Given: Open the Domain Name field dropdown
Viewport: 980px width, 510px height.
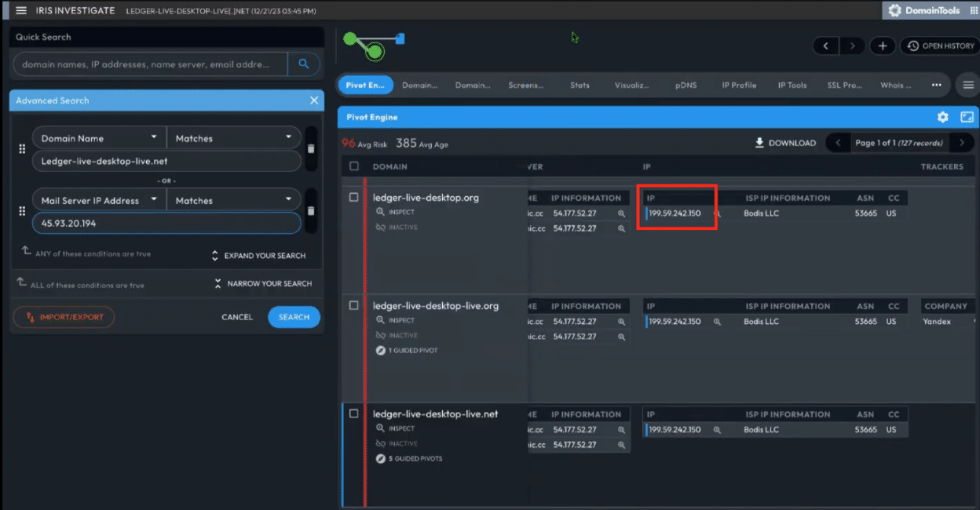Looking at the screenshot, I should click(x=98, y=137).
